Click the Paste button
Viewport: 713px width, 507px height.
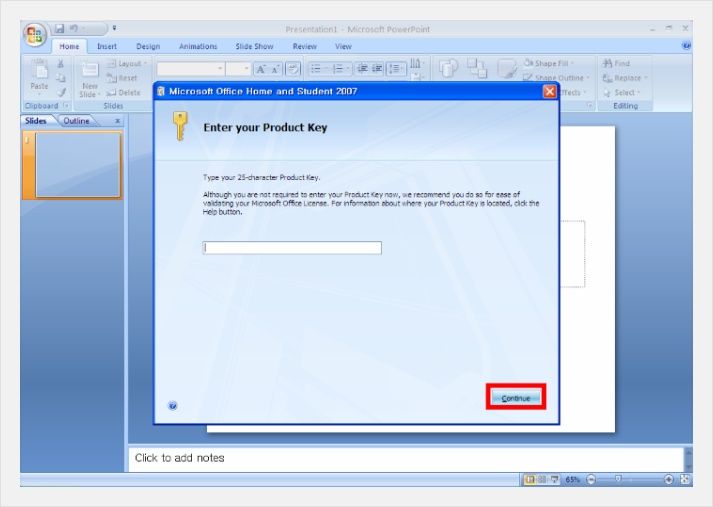click(x=40, y=76)
